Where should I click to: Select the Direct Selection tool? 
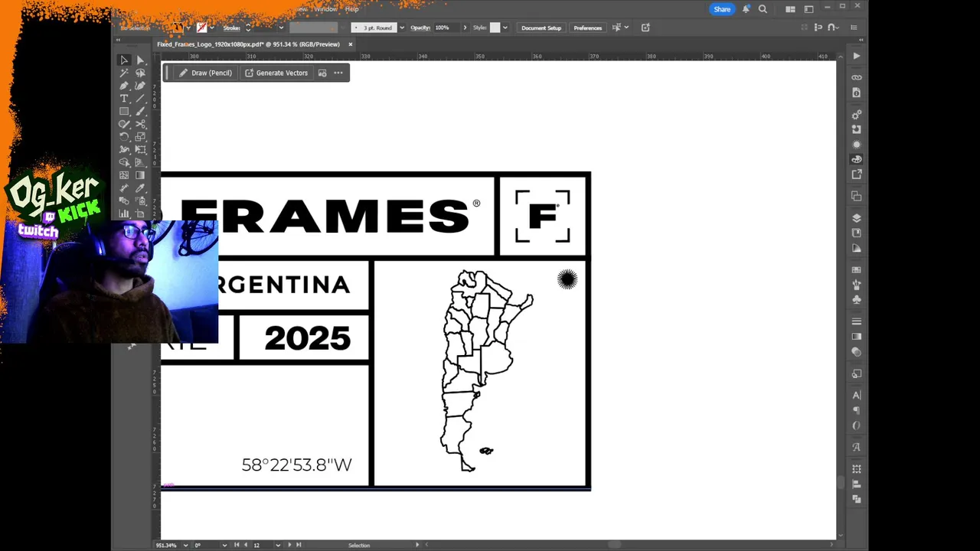coord(140,60)
